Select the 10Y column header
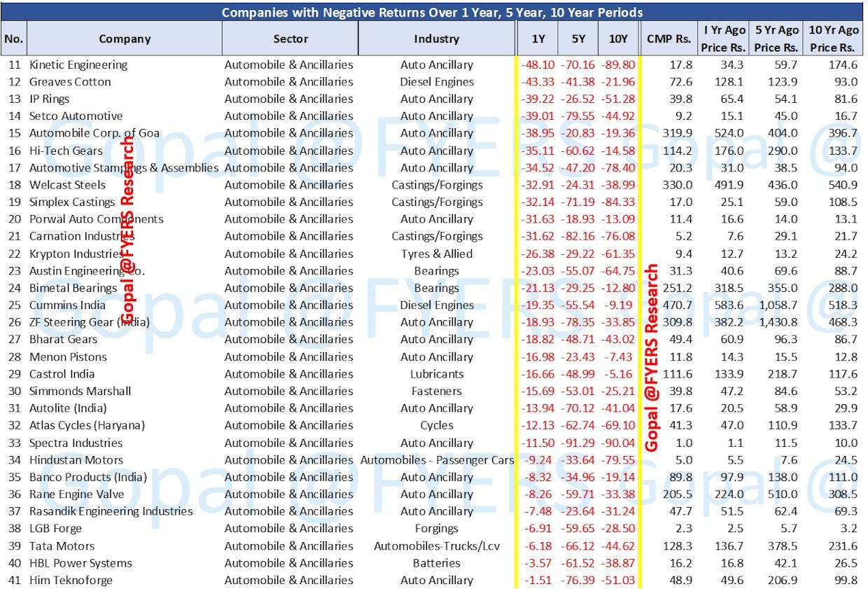This screenshot has width=868, height=589. 618,39
